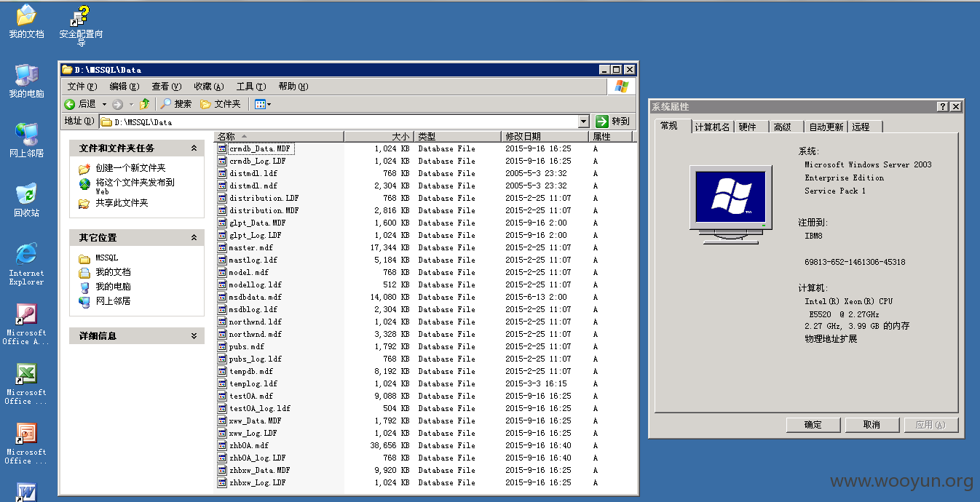Screen dimensions: 980x502
Task: Collapse the 其它位置 panel
Action: (194, 237)
